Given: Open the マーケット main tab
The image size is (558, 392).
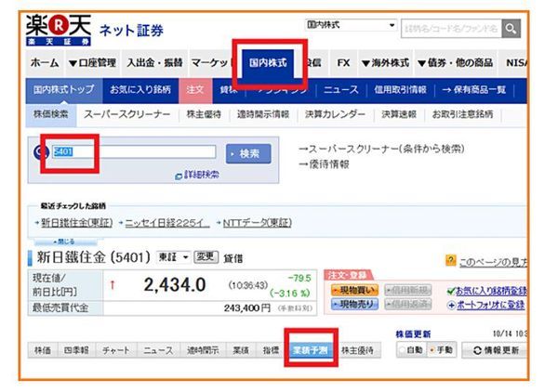Looking at the screenshot, I should point(211,63).
